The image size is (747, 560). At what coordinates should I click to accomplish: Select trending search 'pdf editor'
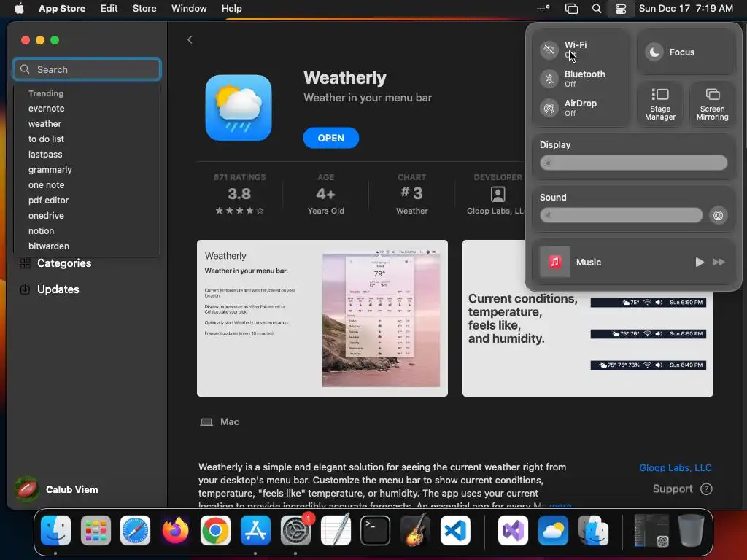click(48, 200)
